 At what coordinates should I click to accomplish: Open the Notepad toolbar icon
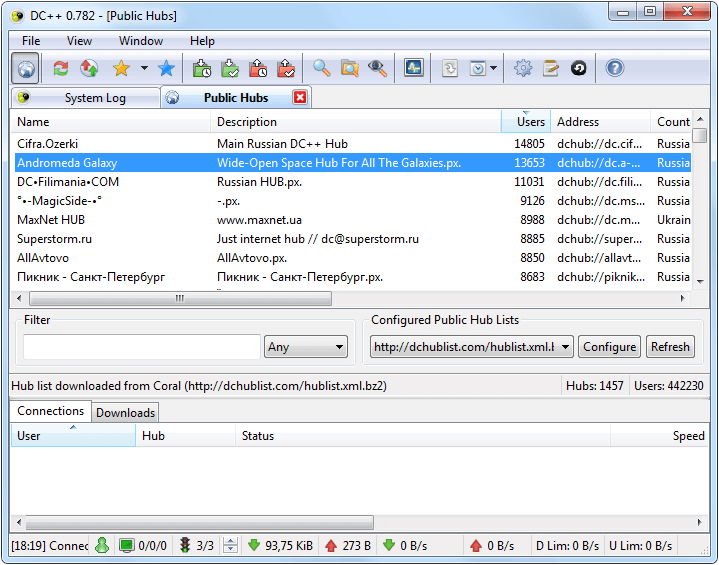coord(551,69)
